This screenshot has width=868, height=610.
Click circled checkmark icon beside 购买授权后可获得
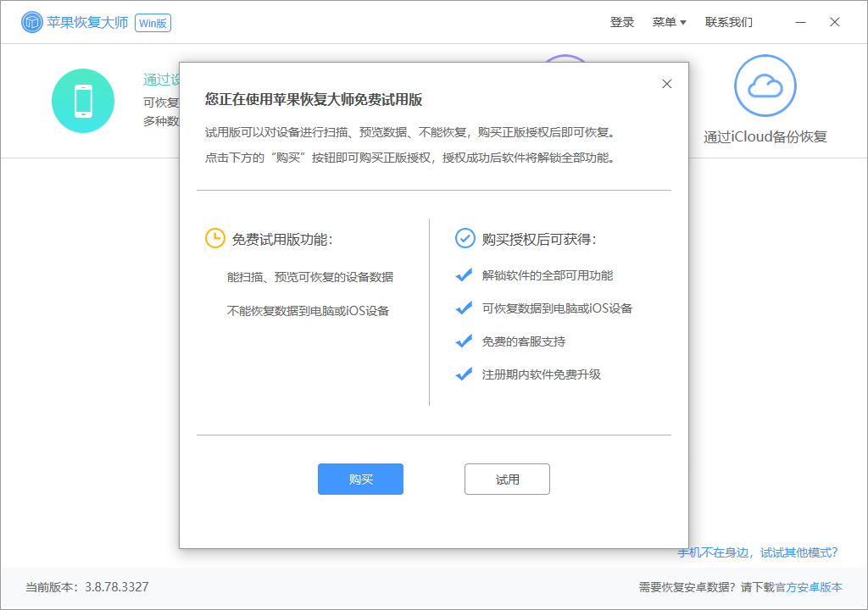[465, 239]
